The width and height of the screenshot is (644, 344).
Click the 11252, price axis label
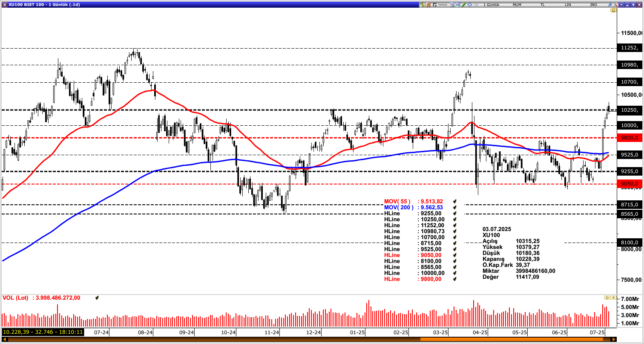629,48
